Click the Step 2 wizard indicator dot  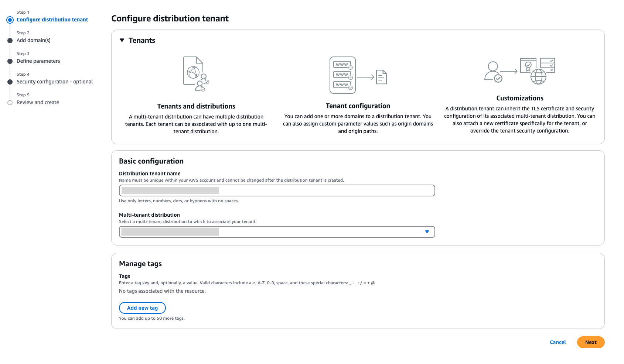[10, 41]
